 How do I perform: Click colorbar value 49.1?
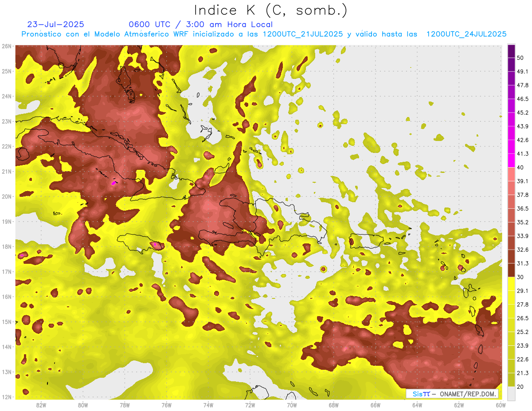[x=523, y=71]
